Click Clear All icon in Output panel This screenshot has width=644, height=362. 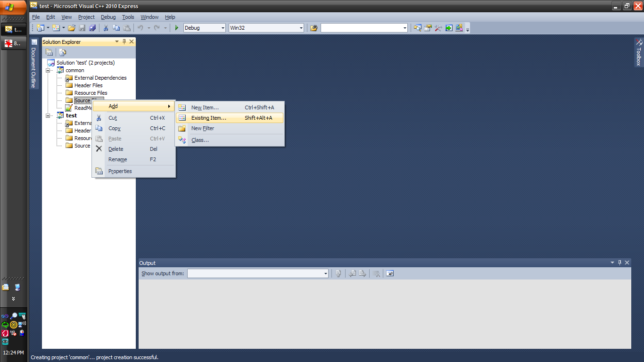point(376,273)
